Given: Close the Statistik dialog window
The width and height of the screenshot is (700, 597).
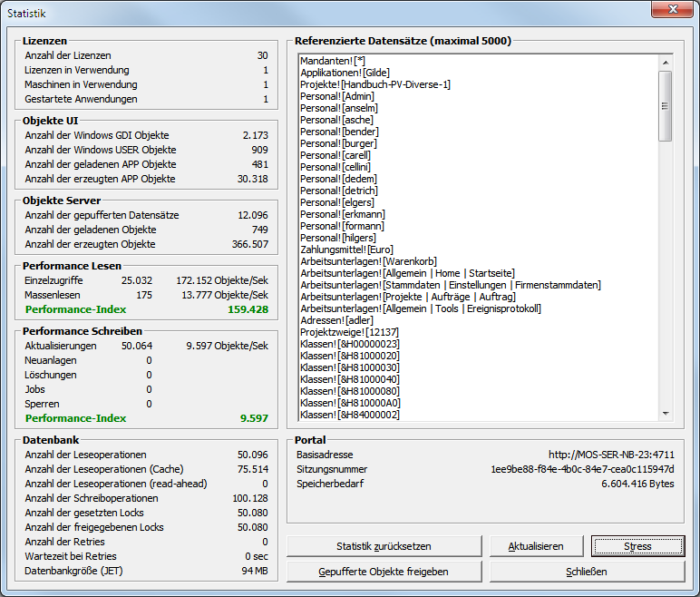Looking at the screenshot, I should point(675,12).
